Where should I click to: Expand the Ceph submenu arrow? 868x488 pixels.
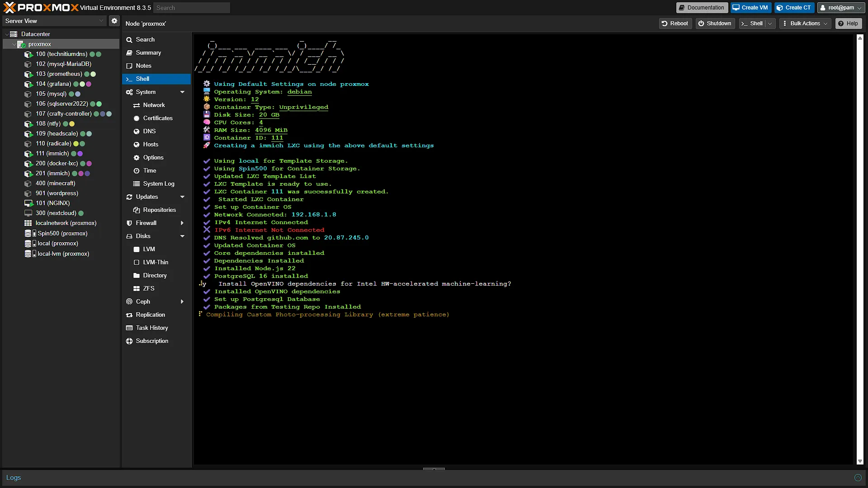tap(182, 302)
